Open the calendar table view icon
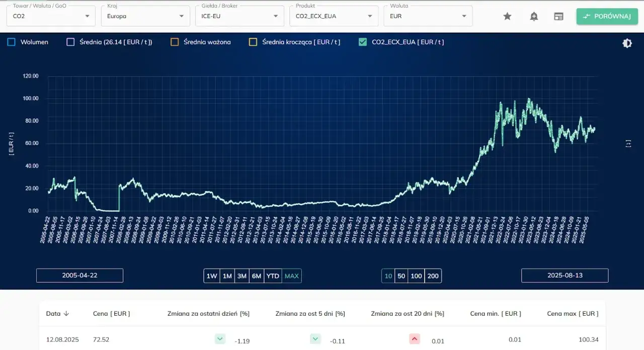Image resolution: width=644 pixels, height=350 pixels. 558,16
